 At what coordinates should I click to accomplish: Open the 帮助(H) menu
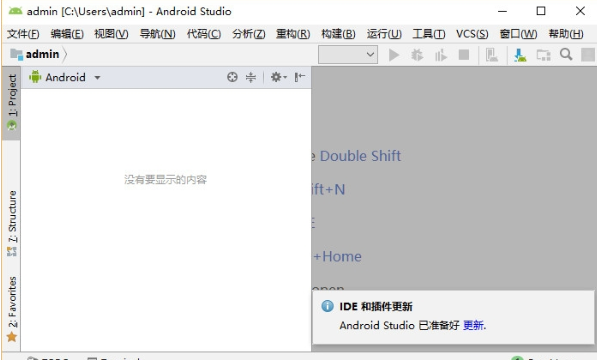[x=566, y=34]
